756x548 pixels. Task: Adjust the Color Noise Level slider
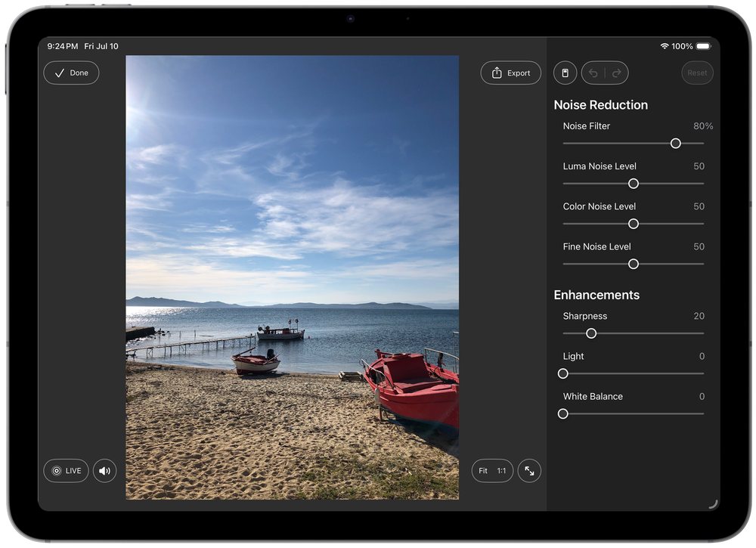pyautogui.click(x=634, y=224)
